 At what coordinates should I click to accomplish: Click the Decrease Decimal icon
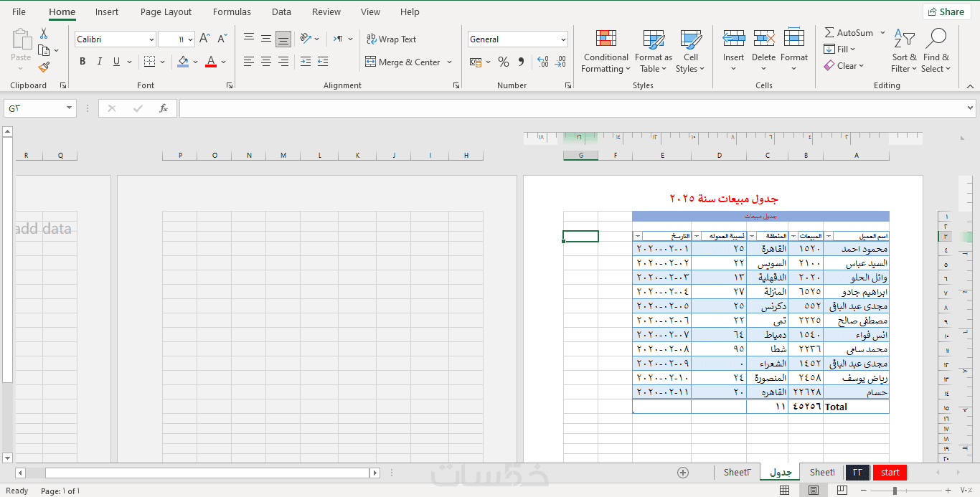(560, 62)
